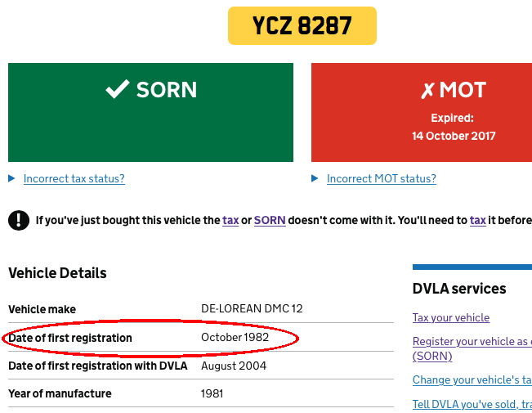Select the "Vehicle Details" heading
This screenshot has height=413, width=532.
tap(57, 273)
